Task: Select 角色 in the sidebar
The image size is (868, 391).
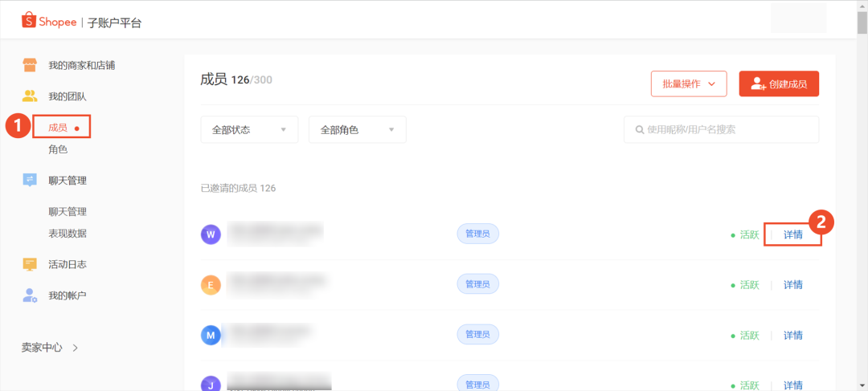Action: tap(58, 149)
